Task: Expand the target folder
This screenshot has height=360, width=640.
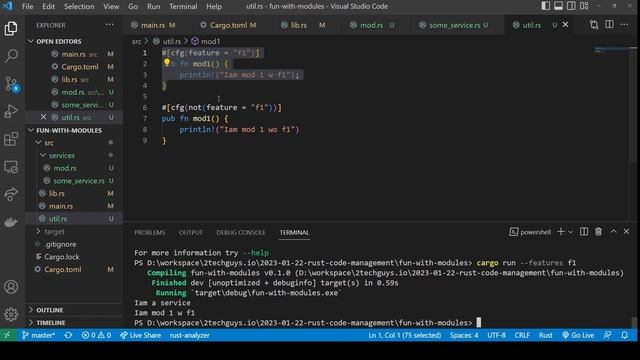Action: pyautogui.click(x=38, y=231)
